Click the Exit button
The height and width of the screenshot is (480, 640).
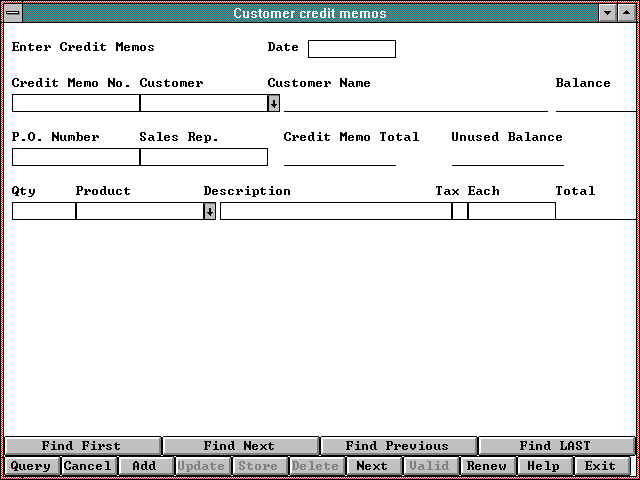pos(601,466)
